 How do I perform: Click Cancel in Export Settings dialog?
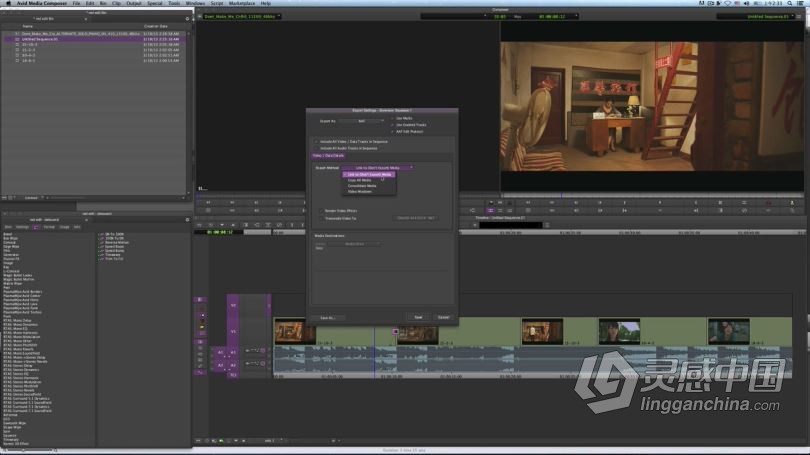(443, 317)
